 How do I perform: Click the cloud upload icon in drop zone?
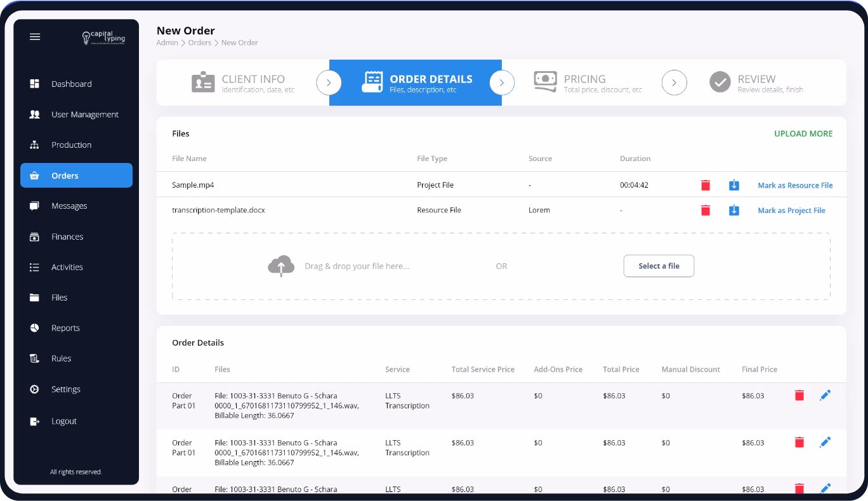281,266
